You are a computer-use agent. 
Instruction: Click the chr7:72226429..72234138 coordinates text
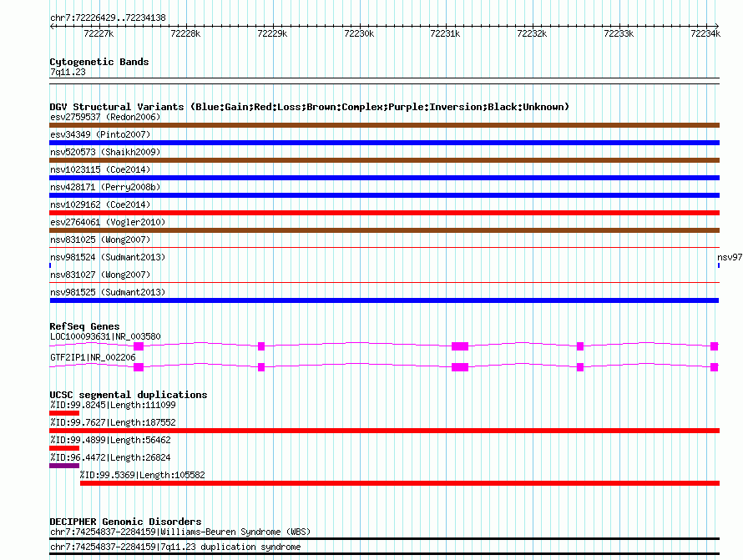point(108,18)
